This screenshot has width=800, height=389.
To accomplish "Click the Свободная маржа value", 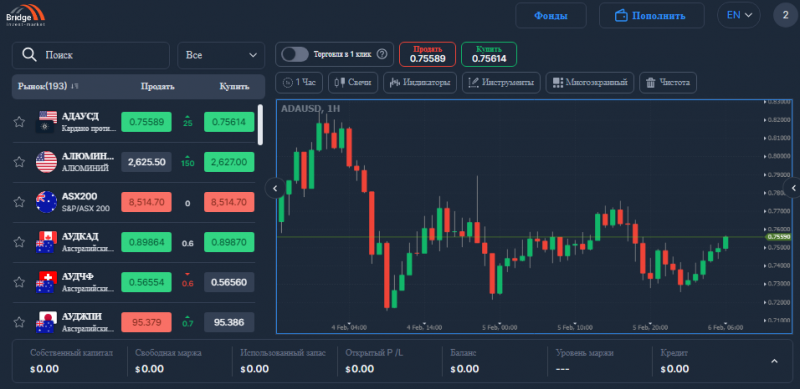I will [149, 369].
